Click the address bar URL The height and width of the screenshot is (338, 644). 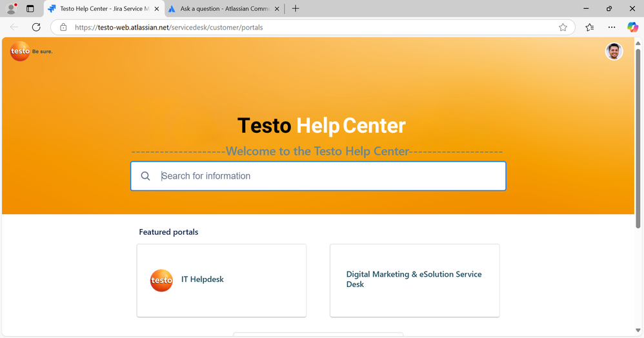(168, 28)
